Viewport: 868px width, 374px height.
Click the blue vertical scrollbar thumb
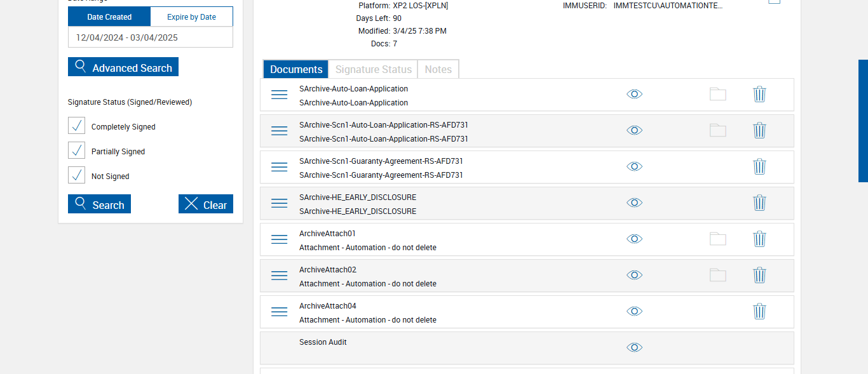point(863,121)
